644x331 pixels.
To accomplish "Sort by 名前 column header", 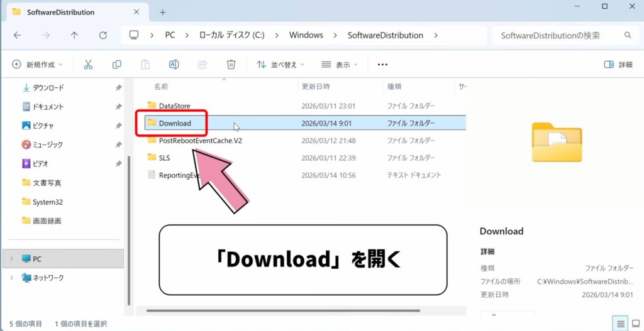I will 161,87.
